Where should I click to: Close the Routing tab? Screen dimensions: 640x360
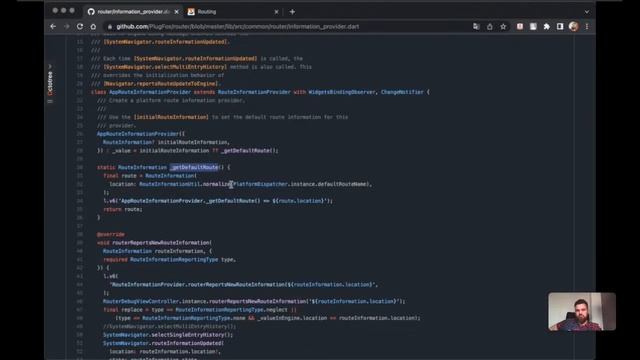[x=276, y=12]
